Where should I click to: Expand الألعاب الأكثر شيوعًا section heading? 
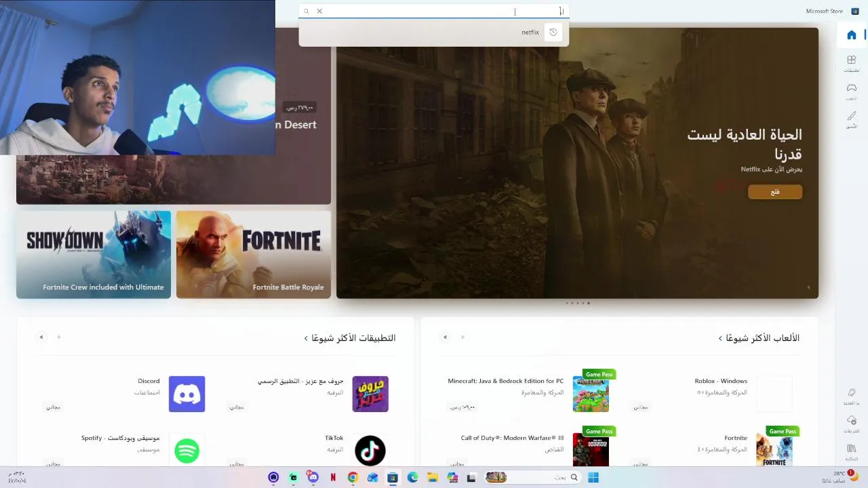coord(759,338)
